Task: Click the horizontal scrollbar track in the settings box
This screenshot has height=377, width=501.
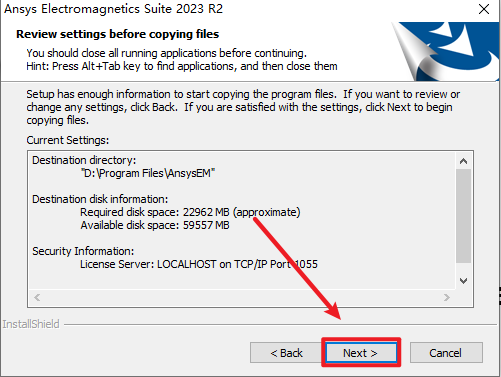Action: pyautogui.click(x=242, y=297)
